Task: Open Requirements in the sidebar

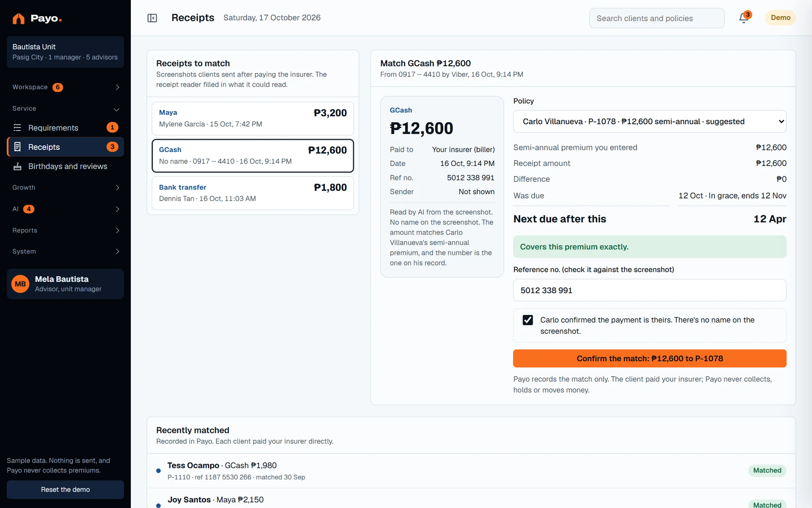Action: pyautogui.click(x=65, y=127)
